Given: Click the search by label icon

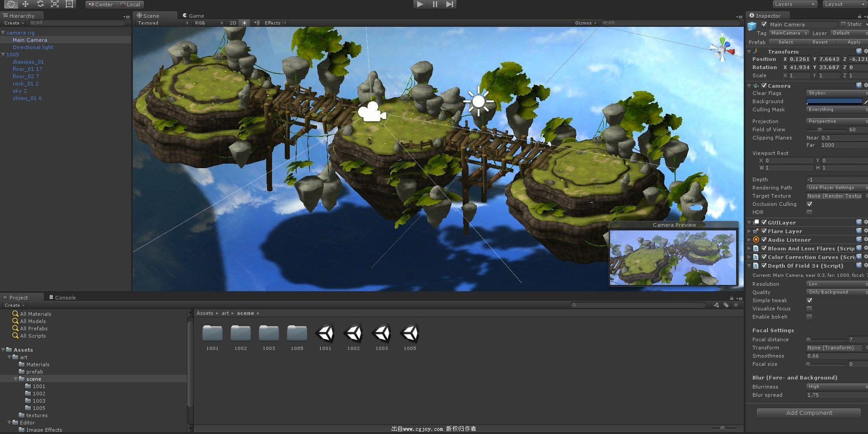Looking at the screenshot, I should click(727, 305).
